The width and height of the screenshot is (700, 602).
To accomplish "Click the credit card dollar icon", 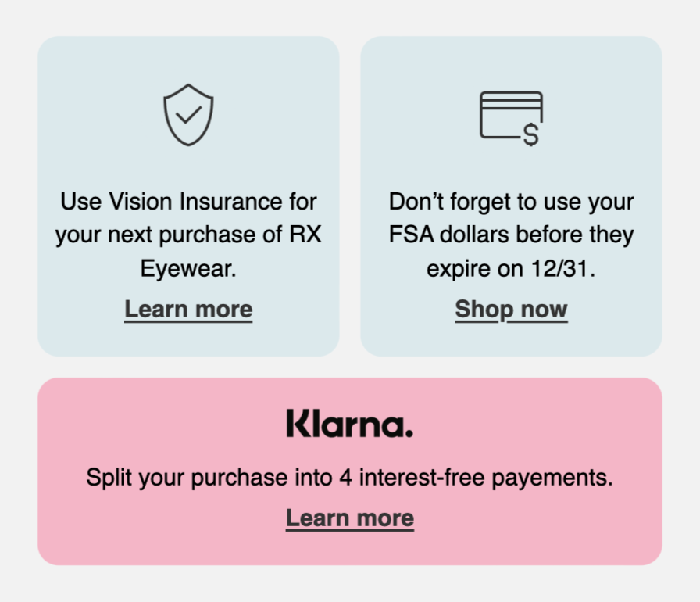I will click(x=511, y=119).
